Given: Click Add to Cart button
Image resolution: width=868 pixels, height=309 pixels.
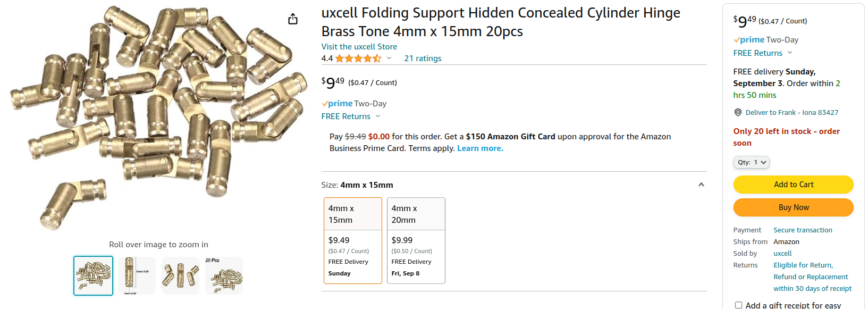Looking at the screenshot, I should pyautogui.click(x=793, y=185).
